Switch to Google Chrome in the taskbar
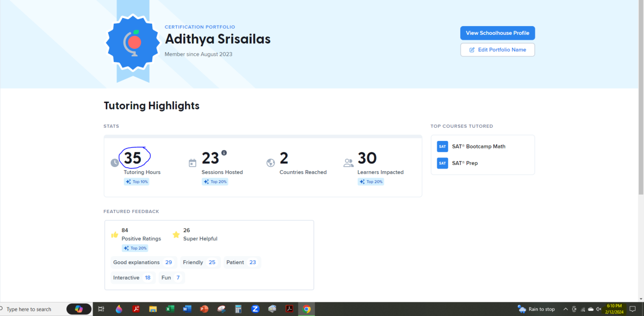 306,309
